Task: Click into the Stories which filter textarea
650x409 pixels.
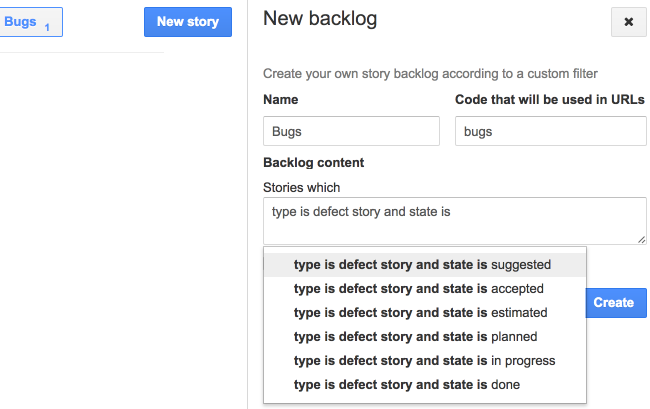Action: [x=454, y=220]
